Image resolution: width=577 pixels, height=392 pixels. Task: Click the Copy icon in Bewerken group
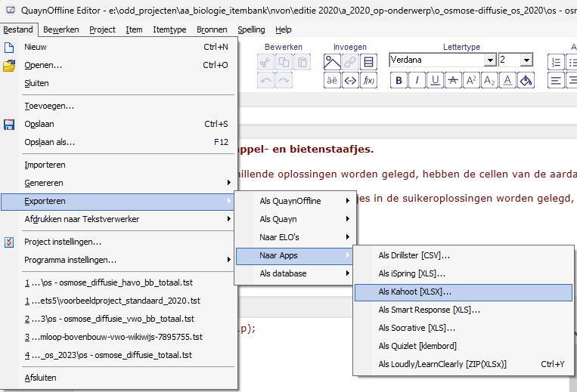[284, 62]
